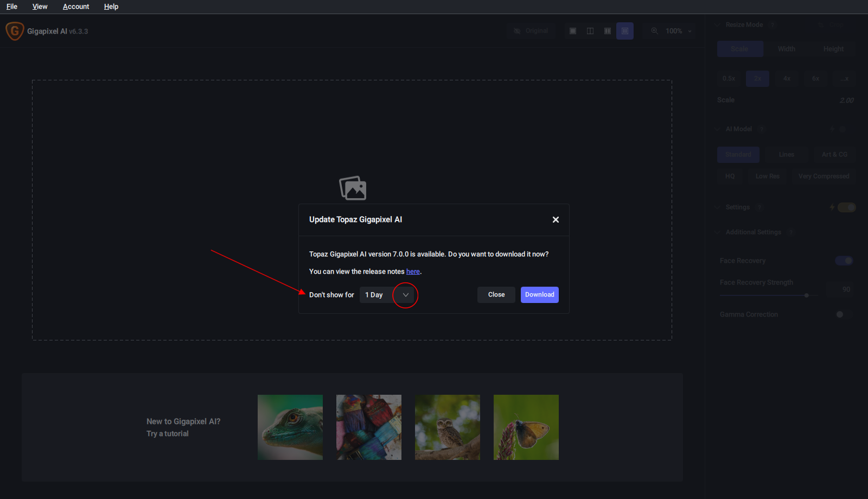Click the lightning bolt next to AI Model

click(x=832, y=129)
